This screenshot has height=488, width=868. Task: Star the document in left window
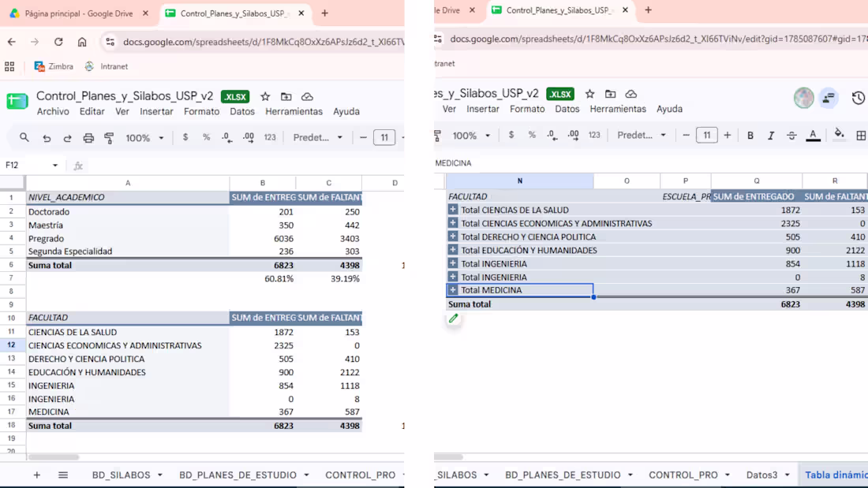pyautogui.click(x=265, y=97)
